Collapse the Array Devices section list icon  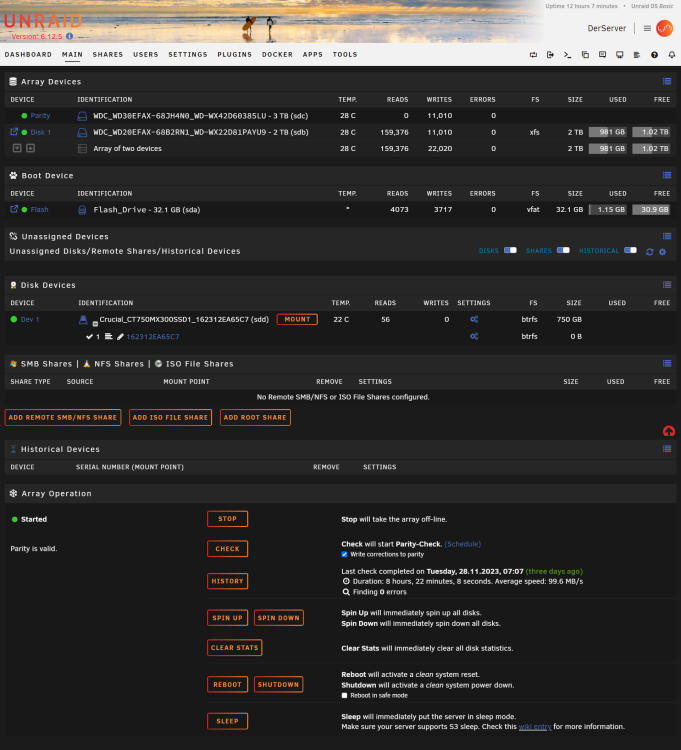[667, 81]
